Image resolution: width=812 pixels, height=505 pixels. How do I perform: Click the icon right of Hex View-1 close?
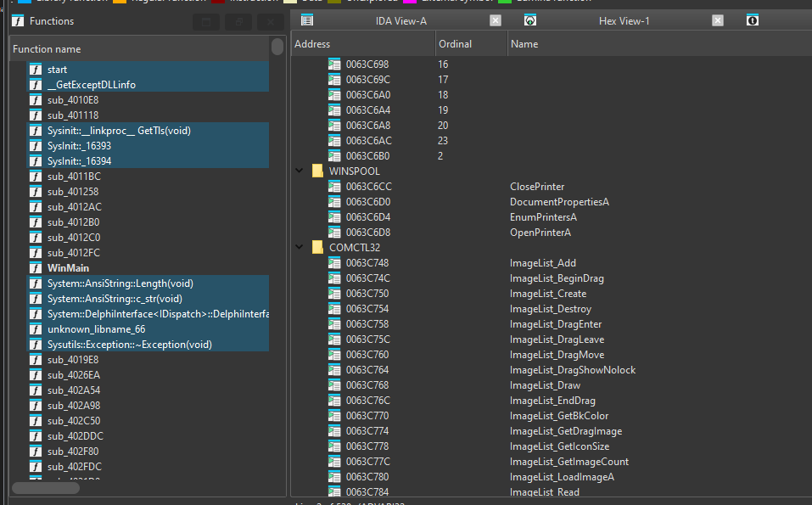[x=752, y=20]
